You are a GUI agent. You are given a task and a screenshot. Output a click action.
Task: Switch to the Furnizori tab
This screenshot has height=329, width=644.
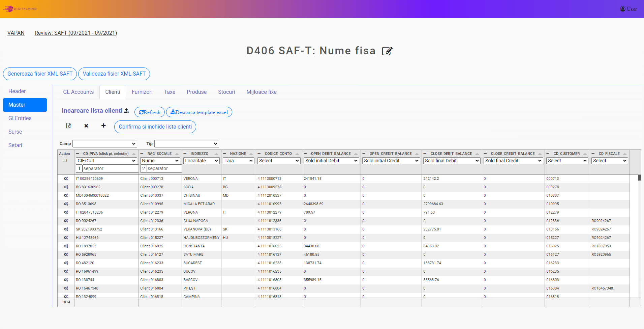142,92
